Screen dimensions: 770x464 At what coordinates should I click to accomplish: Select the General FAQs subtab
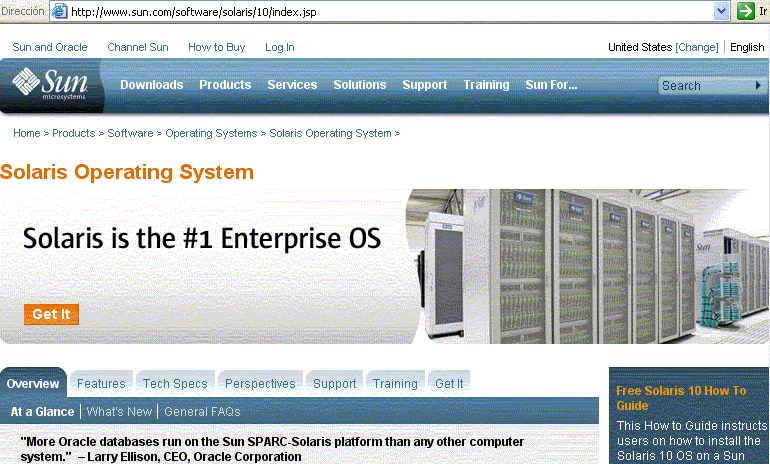point(202,411)
